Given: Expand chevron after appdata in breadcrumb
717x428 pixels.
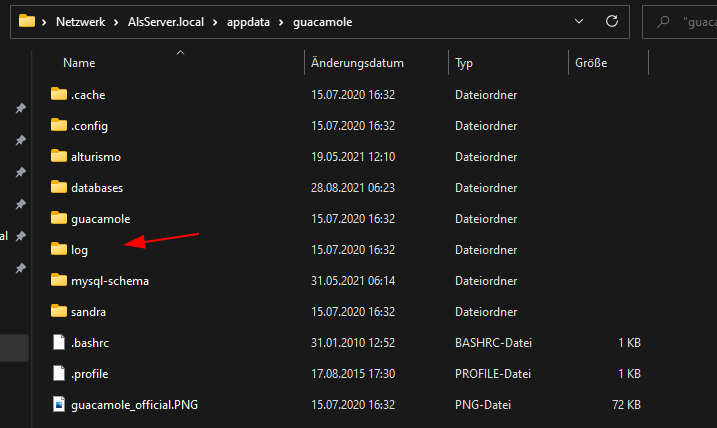Looking at the screenshot, I should point(281,22).
